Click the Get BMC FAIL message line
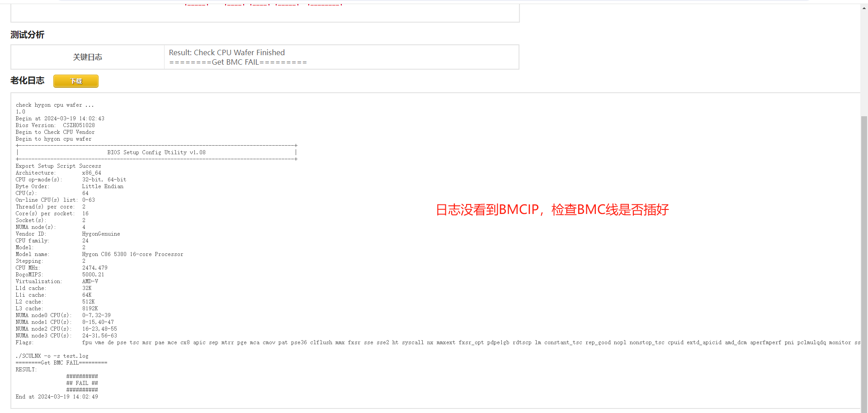 237,62
